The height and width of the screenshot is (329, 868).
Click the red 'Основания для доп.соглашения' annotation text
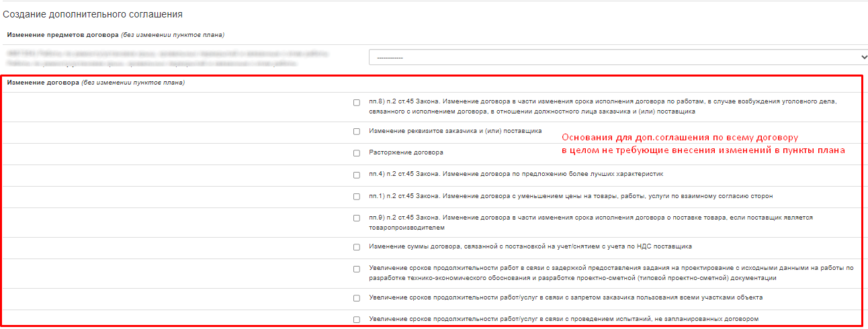pos(703,144)
